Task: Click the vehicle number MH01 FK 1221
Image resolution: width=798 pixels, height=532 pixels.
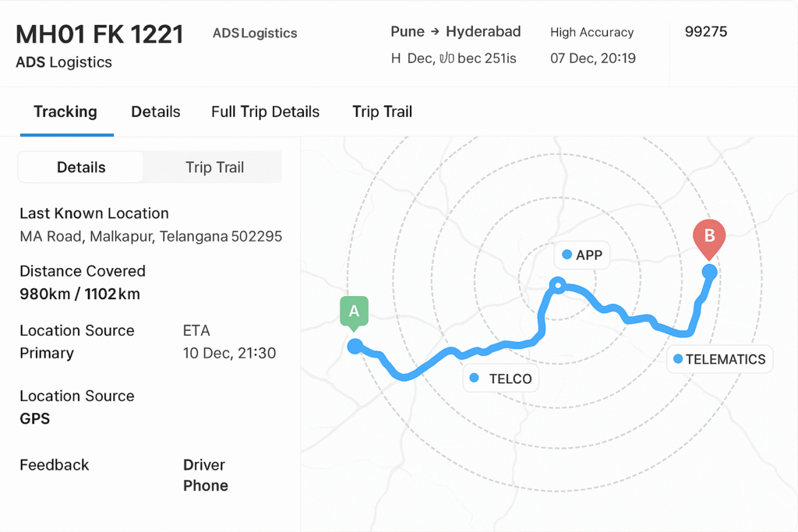Action: (99, 34)
